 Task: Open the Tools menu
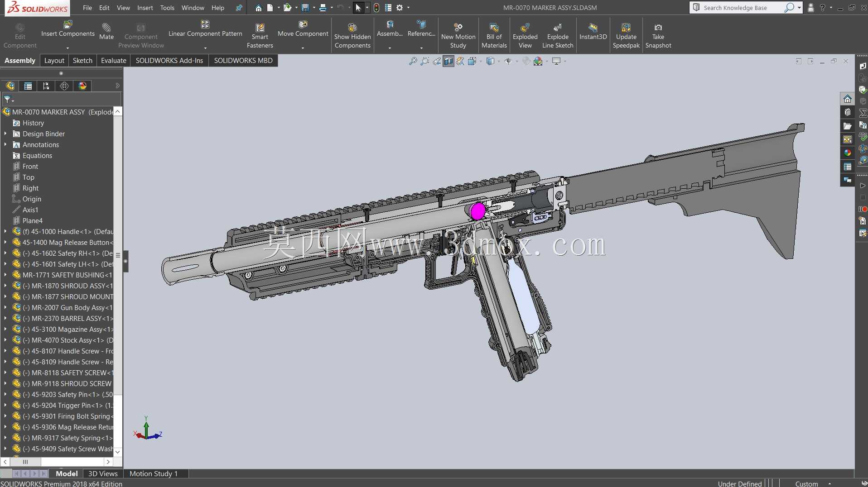(x=167, y=8)
